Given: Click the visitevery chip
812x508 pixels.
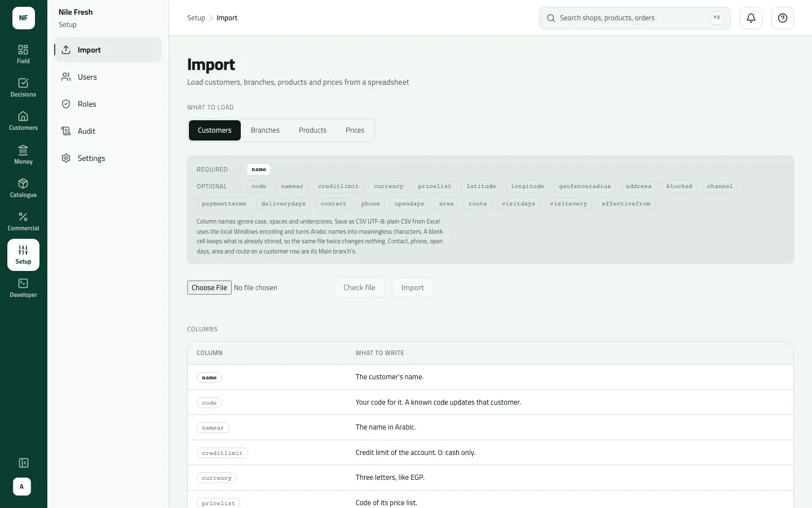Looking at the screenshot, I should pyautogui.click(x=568, y=204).
